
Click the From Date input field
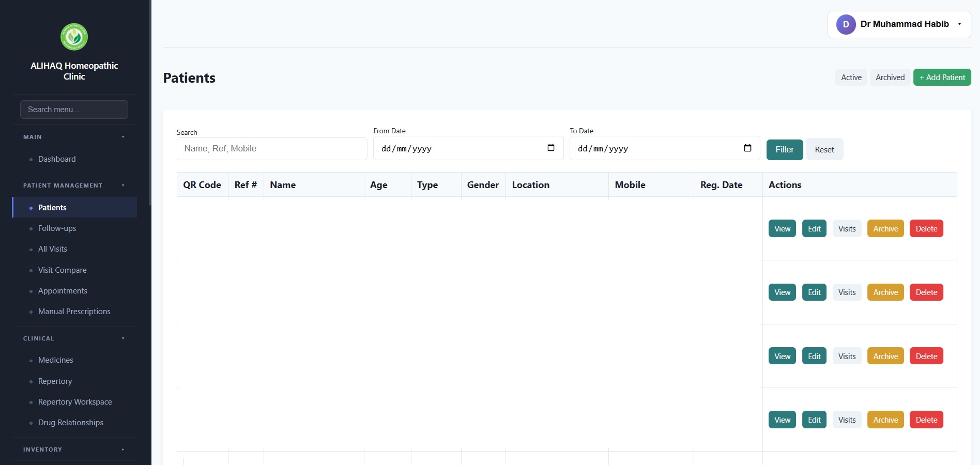click(x=468, y=148)
